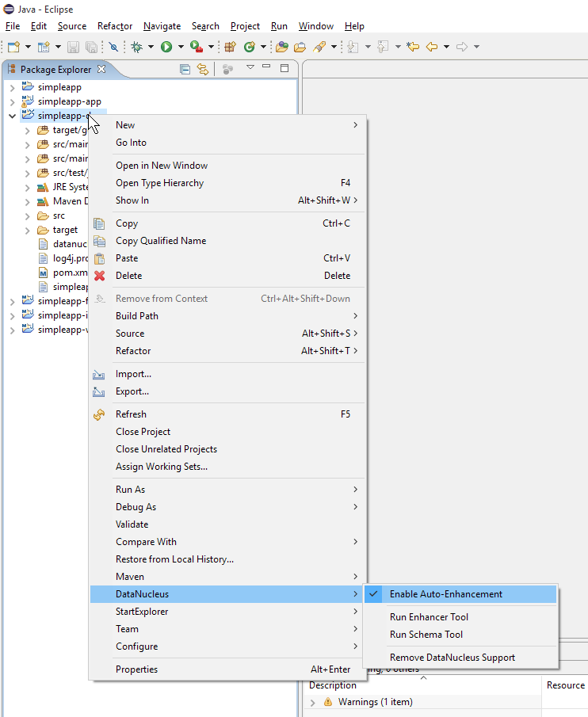
Task: Open the Maven submenu
Action: 227,576
